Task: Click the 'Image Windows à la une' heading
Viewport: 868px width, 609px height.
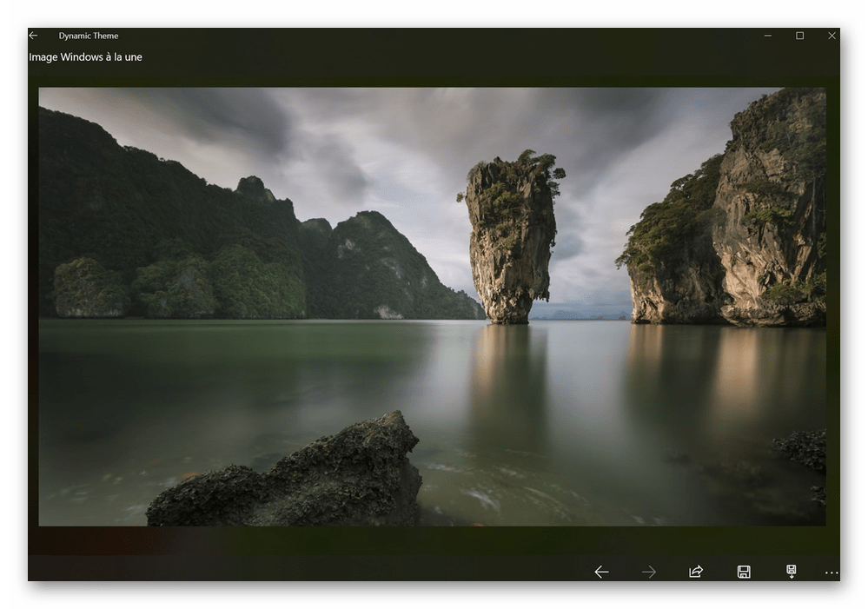Action: (85, 57)
